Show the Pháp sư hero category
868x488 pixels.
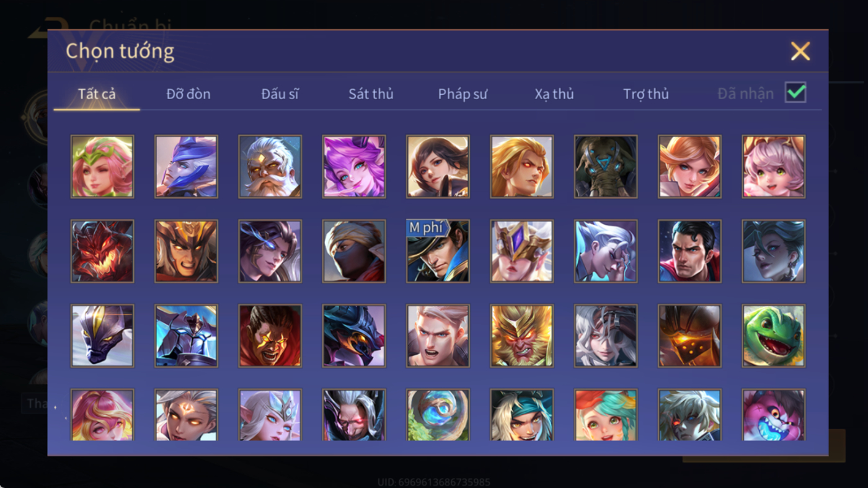point(463,94)
